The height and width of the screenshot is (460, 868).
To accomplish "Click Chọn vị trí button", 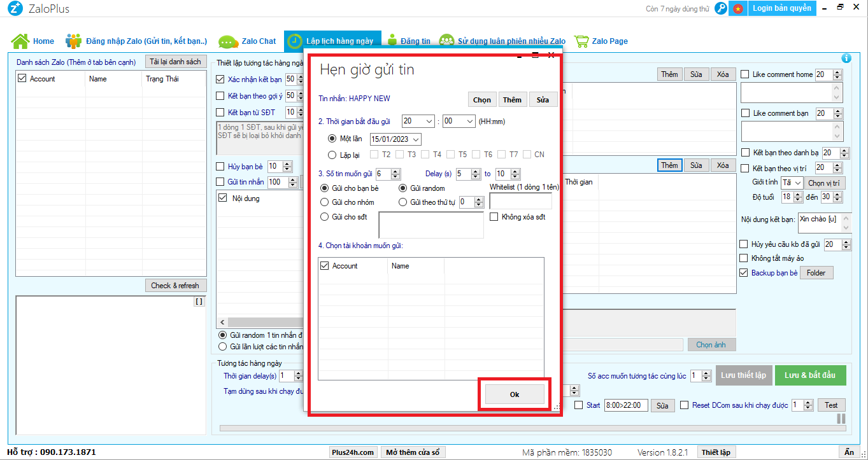I will pyautogui.click(x=825, y=183).
